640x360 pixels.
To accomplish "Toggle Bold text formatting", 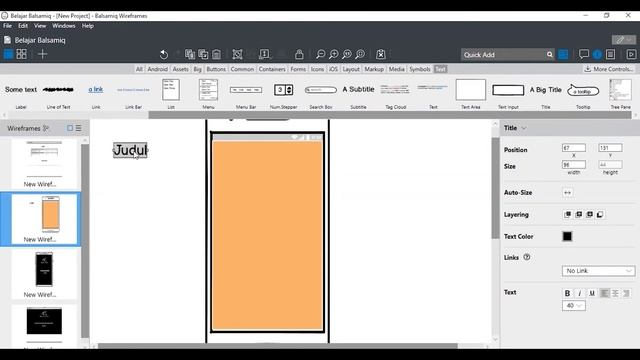I will [x=567, y=293].
